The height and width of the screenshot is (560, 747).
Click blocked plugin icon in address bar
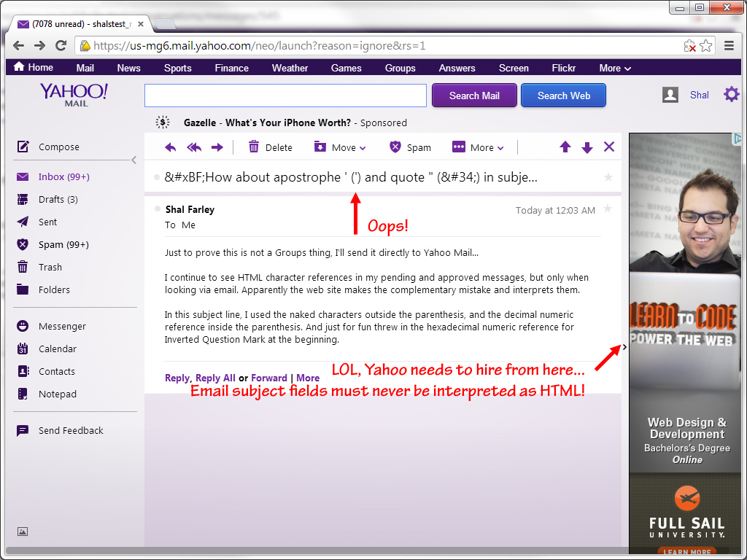click(689, 46)
